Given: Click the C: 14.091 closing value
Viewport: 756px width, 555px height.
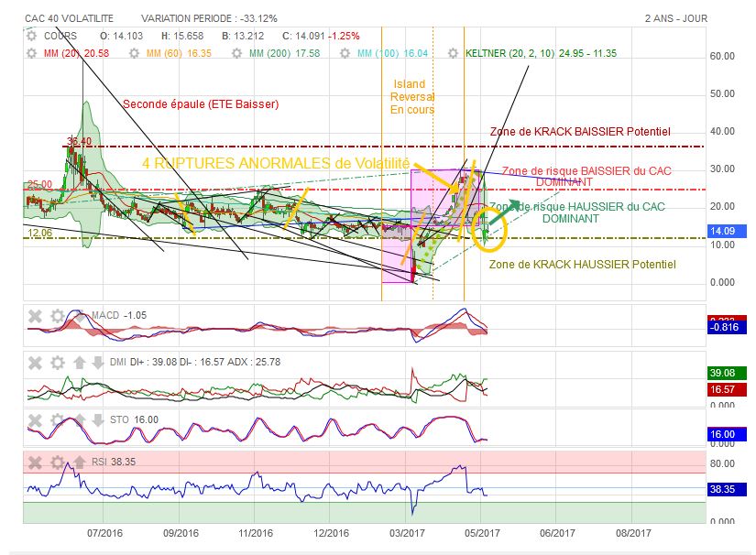Looking at the screenshot, I should (303, 36).
